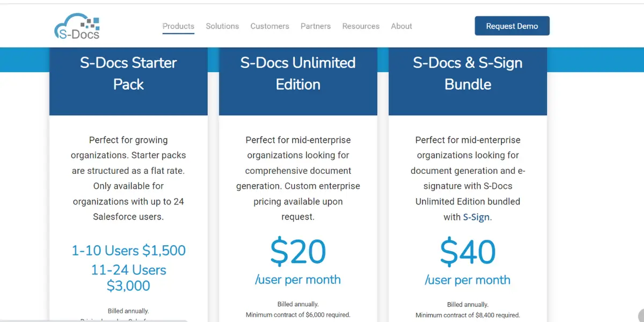The height and width of the screenshot is (322, 644).
Task: Click Billed annually under the $40 price
Action: pos(467,304)
